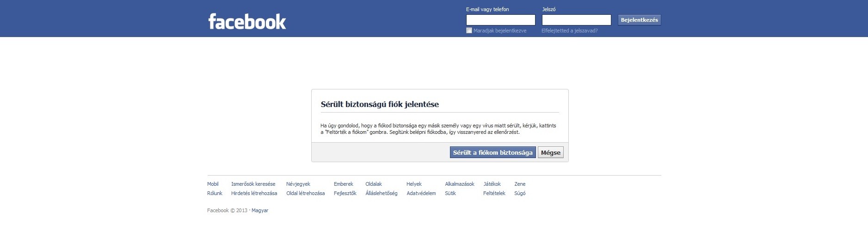Change language via Magyar link
This screenshot has height=246, width=868.
coord(259,210)
